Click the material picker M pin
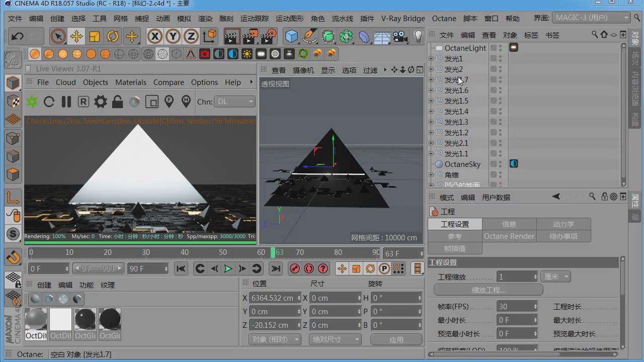This screenshot has width=644, height=362. tap(186, 102)
